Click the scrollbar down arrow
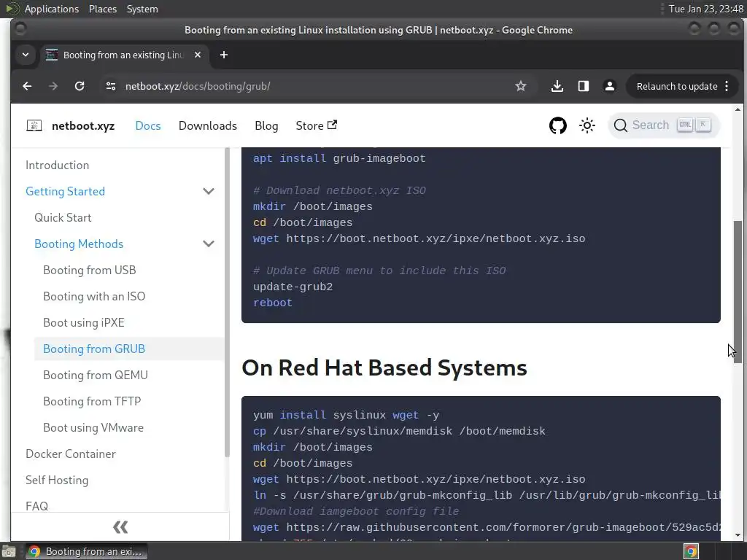Image resolution: width=747 pixels, height=560 pixels. (x=738, y=535)
